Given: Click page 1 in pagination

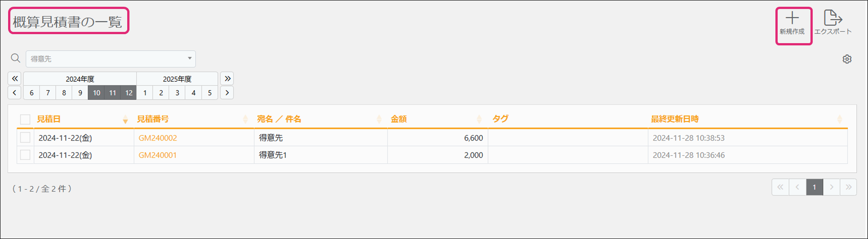Looking at the screenshot, I should point(814,187).
